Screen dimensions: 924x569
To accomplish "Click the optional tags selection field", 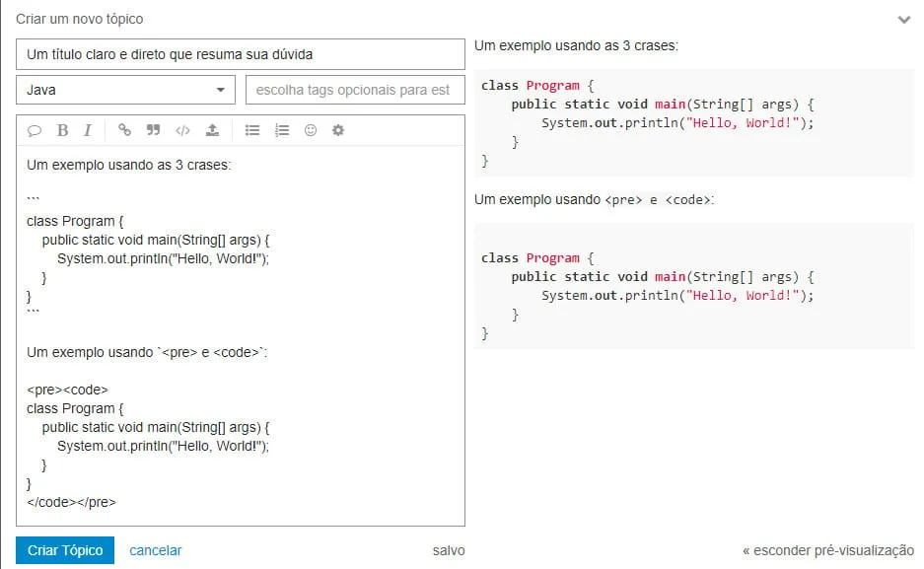I will pos(354,90).
